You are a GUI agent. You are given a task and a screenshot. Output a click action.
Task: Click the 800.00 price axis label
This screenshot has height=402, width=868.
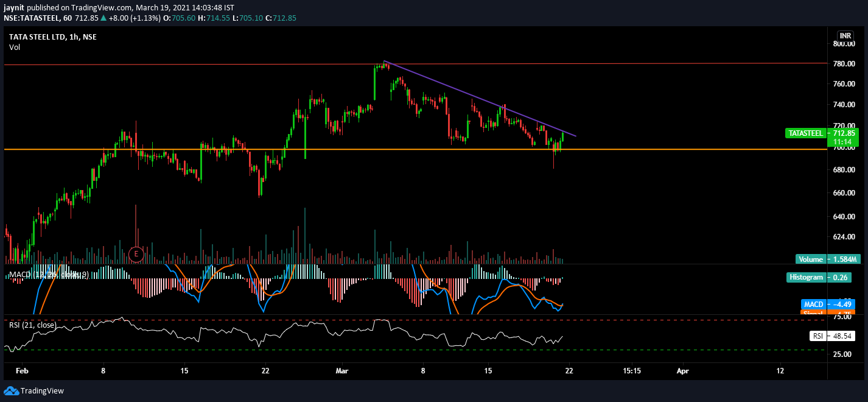(844, 44)
